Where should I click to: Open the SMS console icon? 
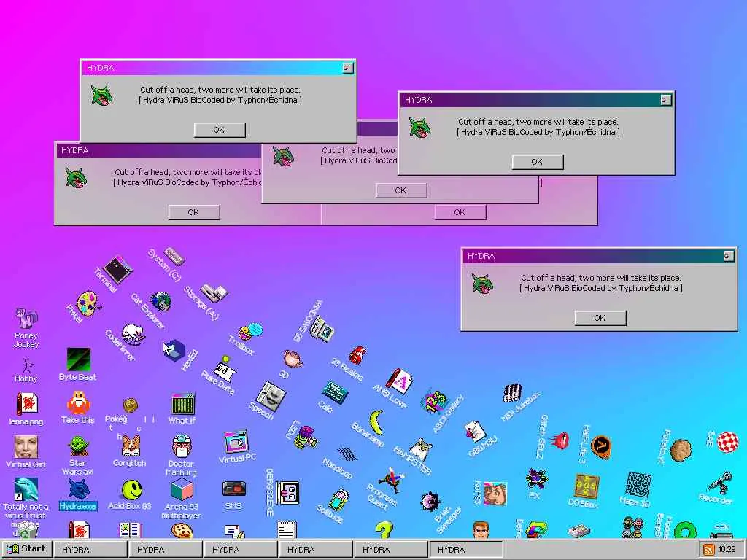tap(234, 489)
